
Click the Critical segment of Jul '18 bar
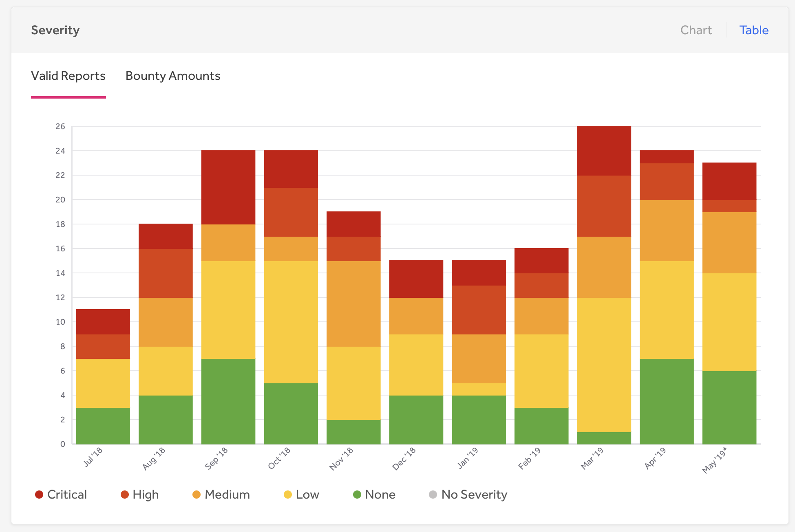[x=103, y=322]
